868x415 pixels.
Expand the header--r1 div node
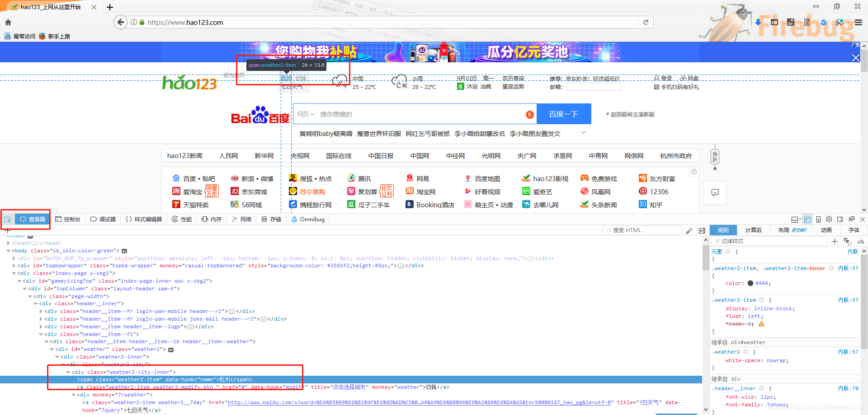click(41, 311)
